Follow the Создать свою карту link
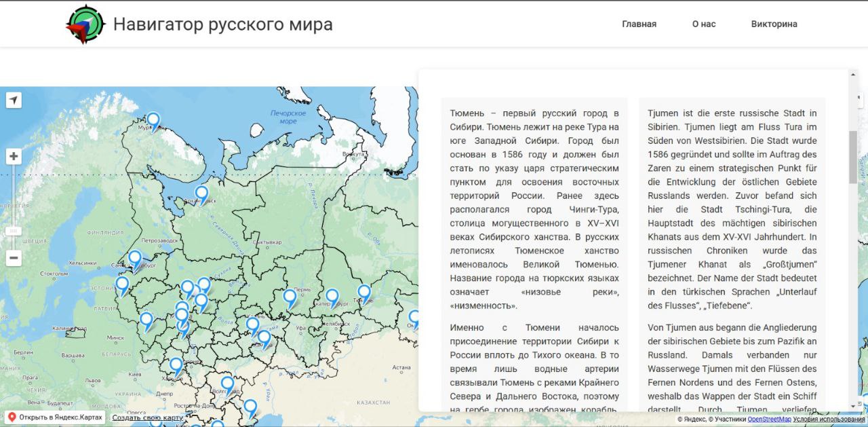 coord(147,417)
